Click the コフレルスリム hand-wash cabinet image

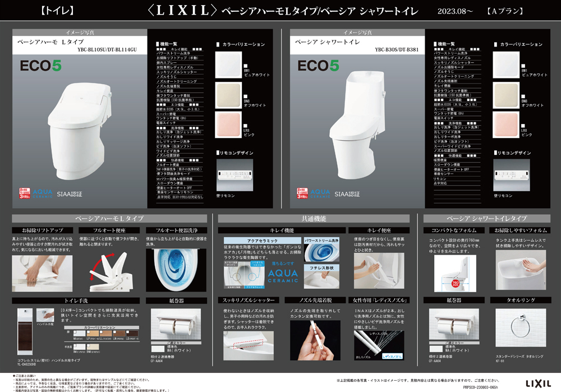coord(25,331)
